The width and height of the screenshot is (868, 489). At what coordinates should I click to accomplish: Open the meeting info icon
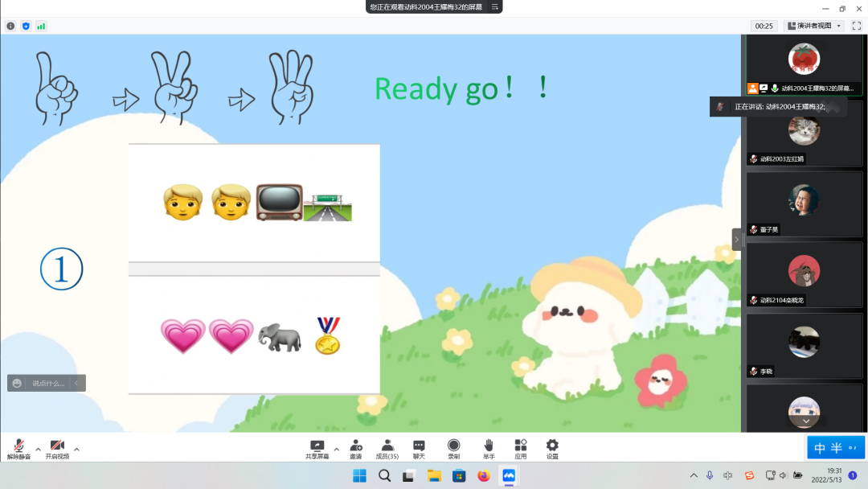(10, 26)
